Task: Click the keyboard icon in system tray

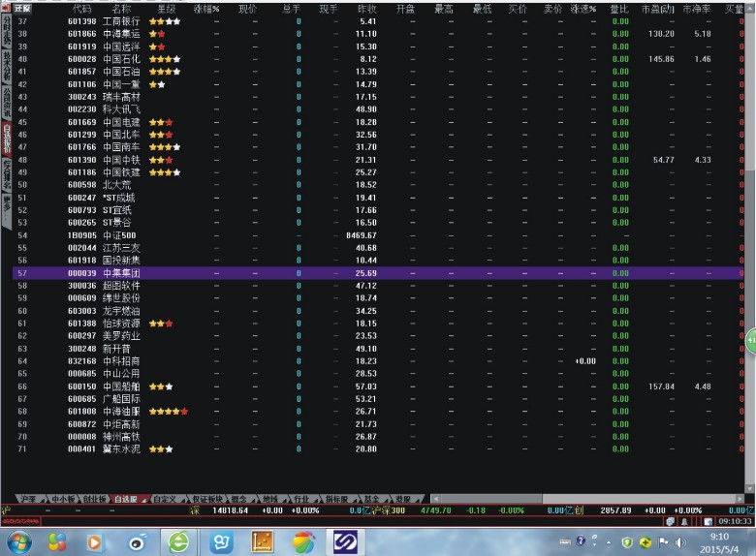Action: tap(565, 542)
